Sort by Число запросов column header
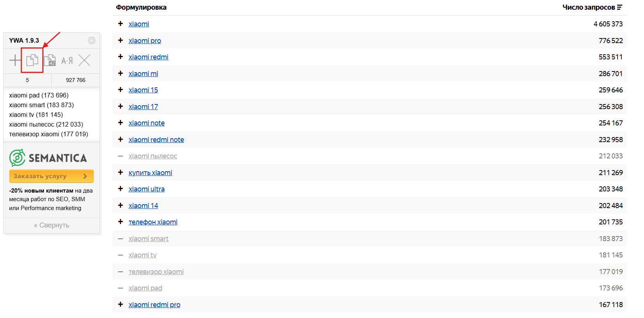This screenshot has height=318, width=644. coord(588,7)
